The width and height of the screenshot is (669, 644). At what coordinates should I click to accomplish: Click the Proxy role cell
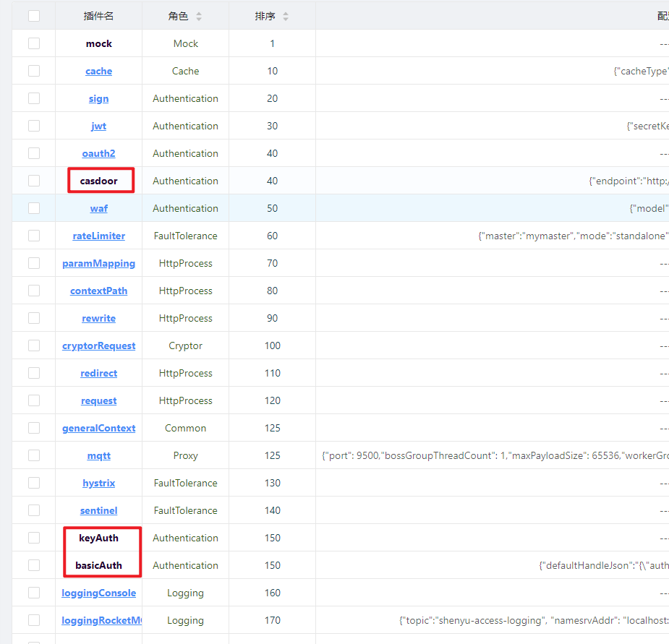coord(186,456)
